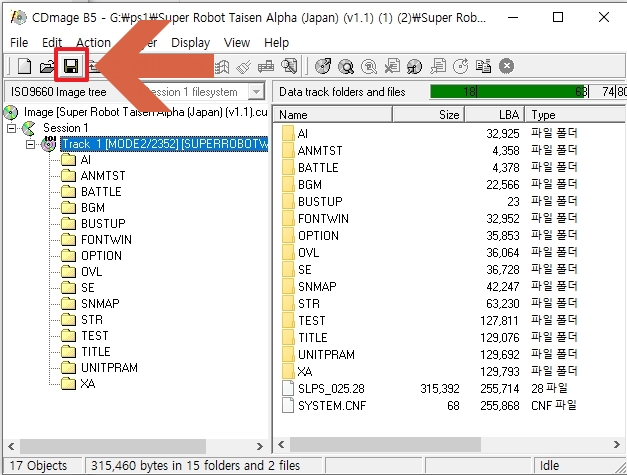
Task: Select the UNITPRAM folder in the tree
Action: coord(109,368)
